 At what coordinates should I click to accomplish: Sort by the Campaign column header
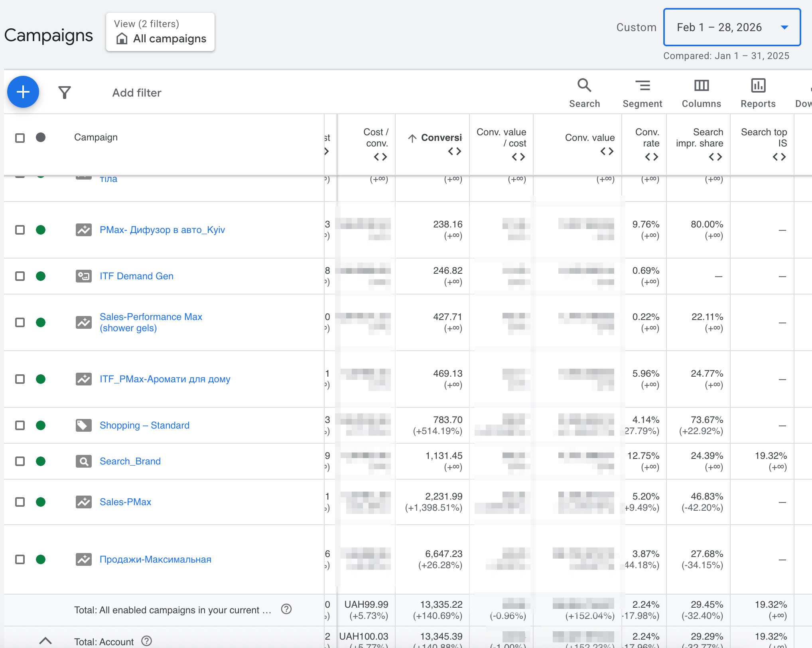(x=96, y=137)
